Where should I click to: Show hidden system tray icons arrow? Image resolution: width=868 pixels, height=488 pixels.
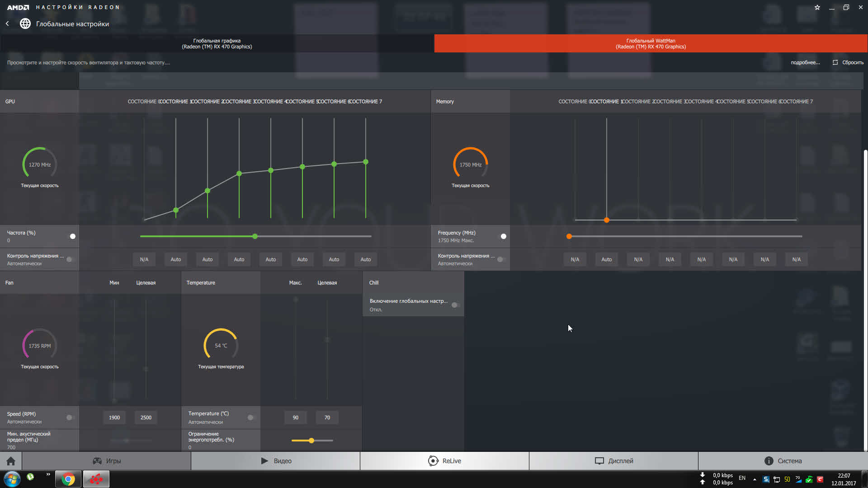click(755, 479)
